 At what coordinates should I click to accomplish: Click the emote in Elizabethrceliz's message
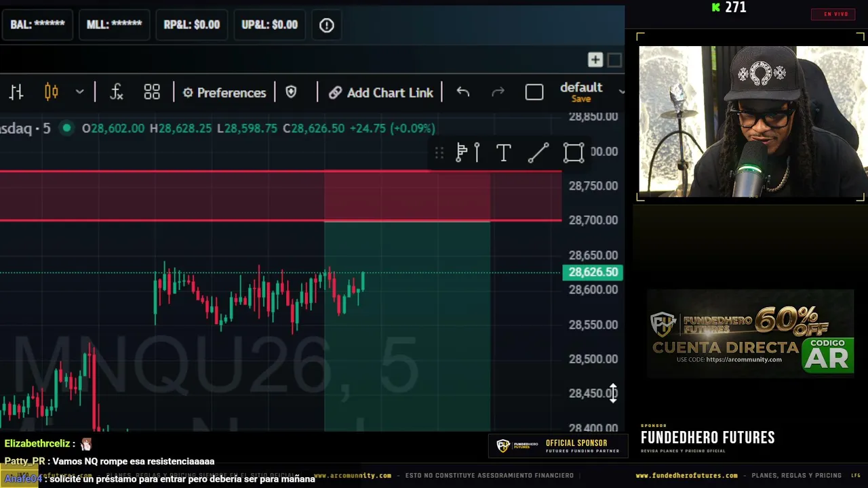pyautogui.click(x=86, y=444)
